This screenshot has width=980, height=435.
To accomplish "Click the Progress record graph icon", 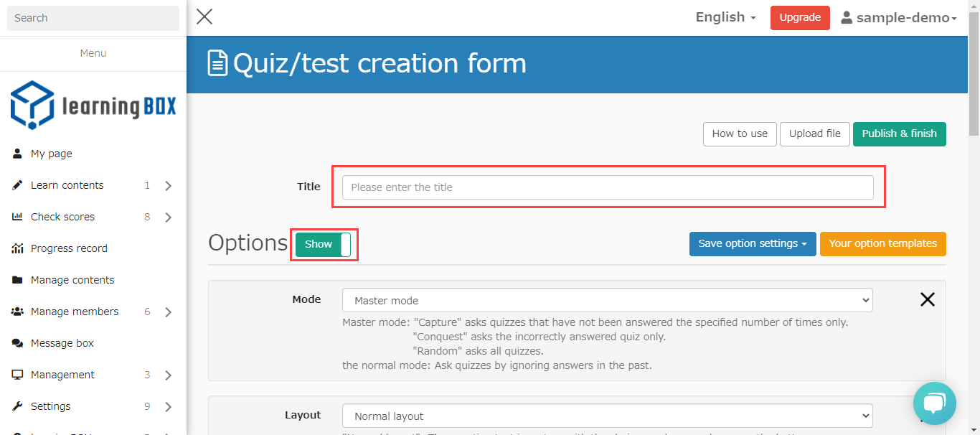I will point(17,248).
